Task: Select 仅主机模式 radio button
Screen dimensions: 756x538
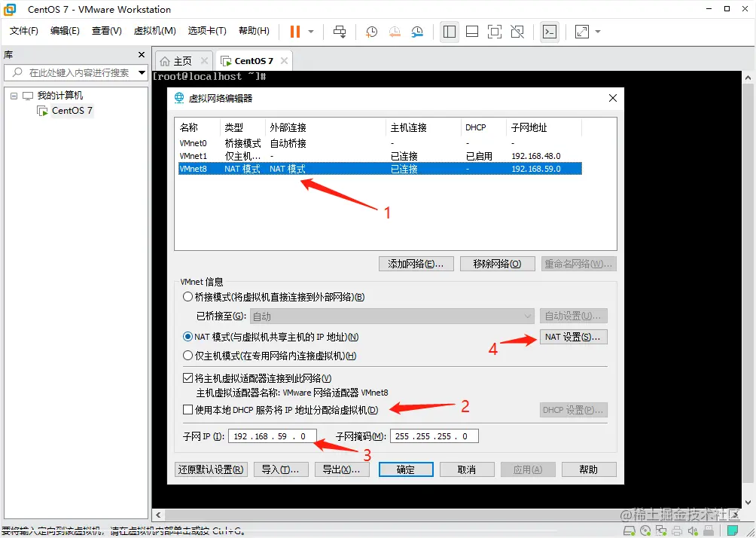Action: pos(188,356)
